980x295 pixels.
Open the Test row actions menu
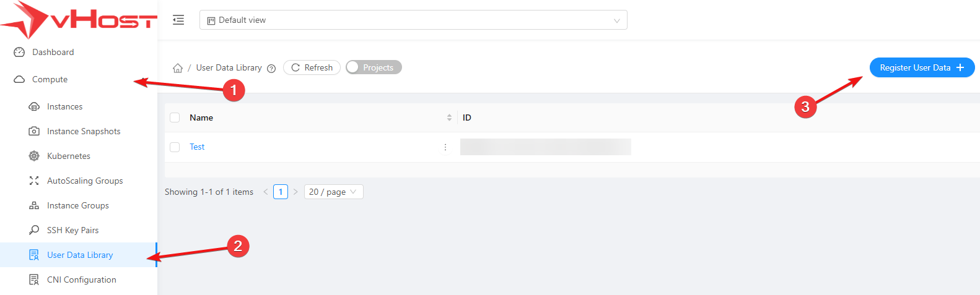pyautogui.click(x=445, y=147)
